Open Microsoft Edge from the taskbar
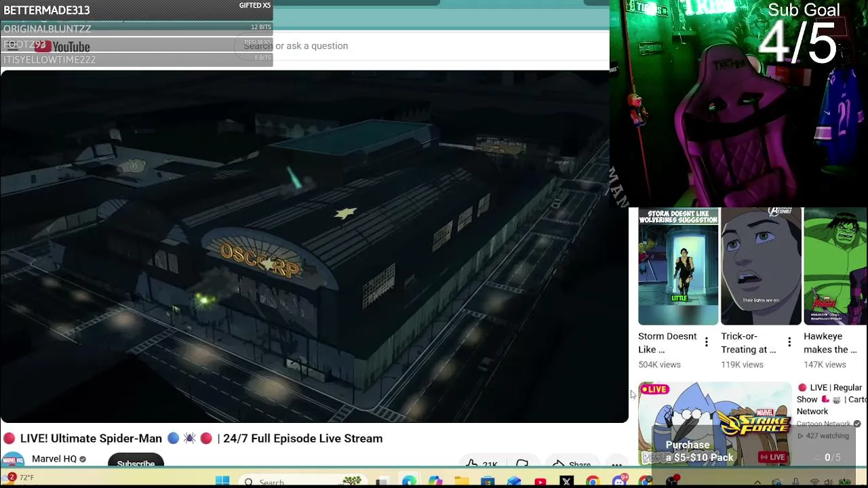The width and height of the screenshot is (868, 488). [409, 482]
